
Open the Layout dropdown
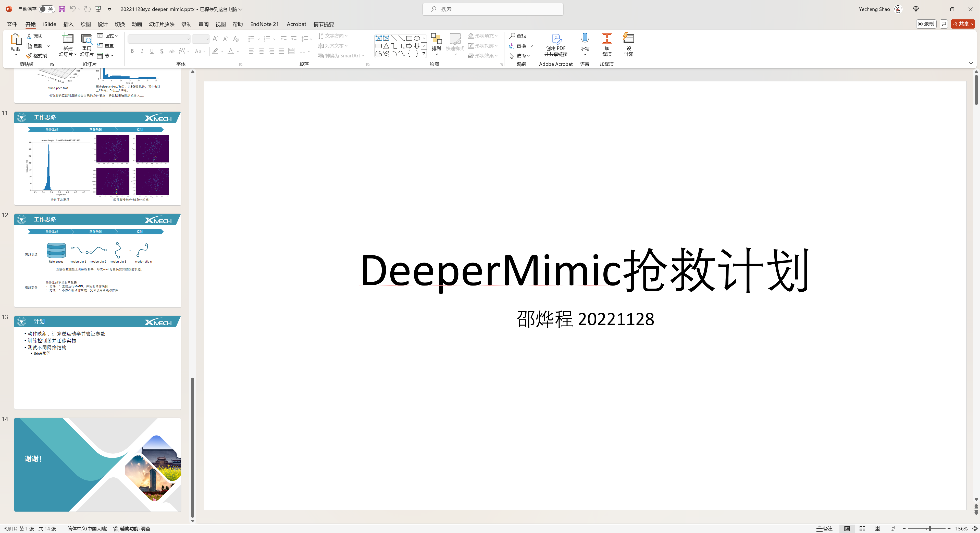107,36
